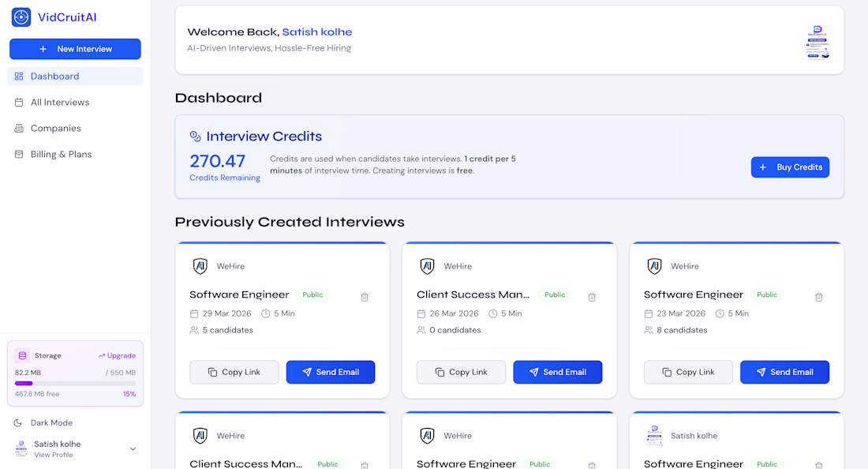
Task: Click the candidates people icon beside 5 candidates
Action: coord(194,330)
